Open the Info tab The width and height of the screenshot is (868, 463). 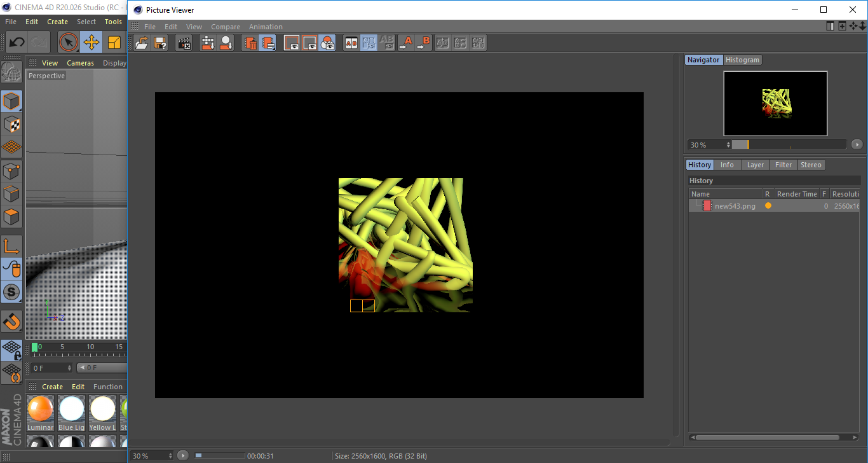pos(727,165)
